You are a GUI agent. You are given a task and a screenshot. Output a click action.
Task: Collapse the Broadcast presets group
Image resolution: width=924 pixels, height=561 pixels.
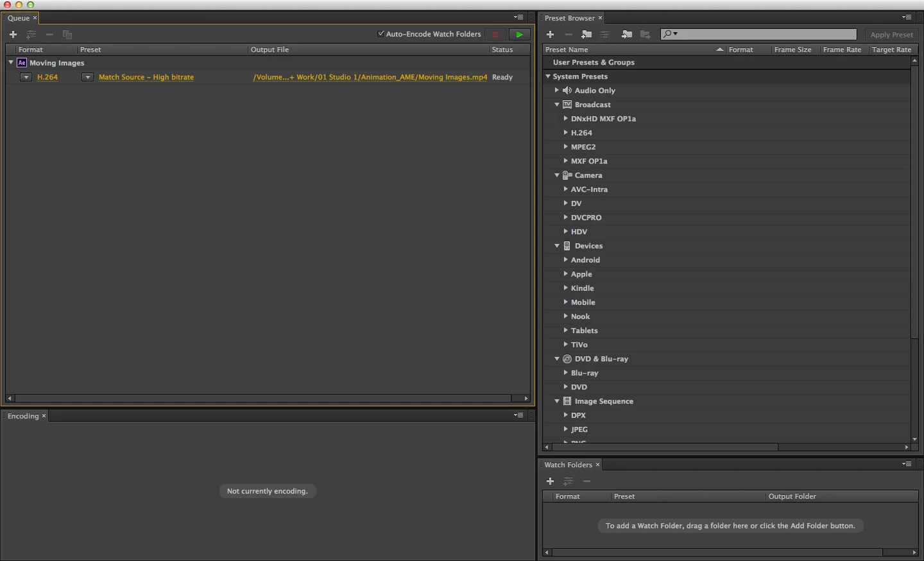(x=557, y=105)
